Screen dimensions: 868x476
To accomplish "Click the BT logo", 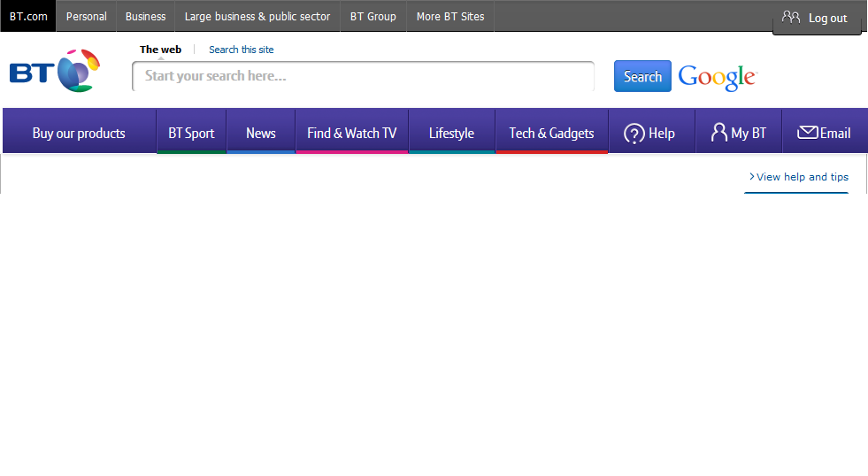I will point(54,71).
